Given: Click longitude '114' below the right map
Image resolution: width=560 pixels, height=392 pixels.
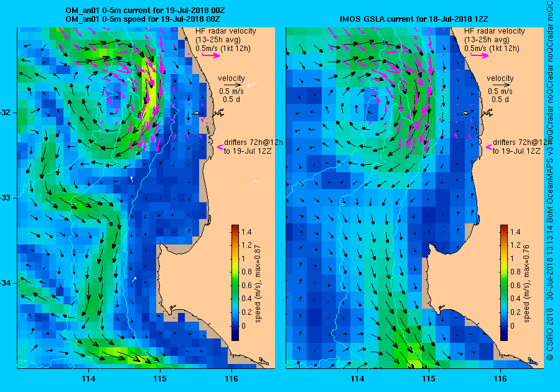Looking at the screenshot, I should pyautogui.click(x=358, y=379).
